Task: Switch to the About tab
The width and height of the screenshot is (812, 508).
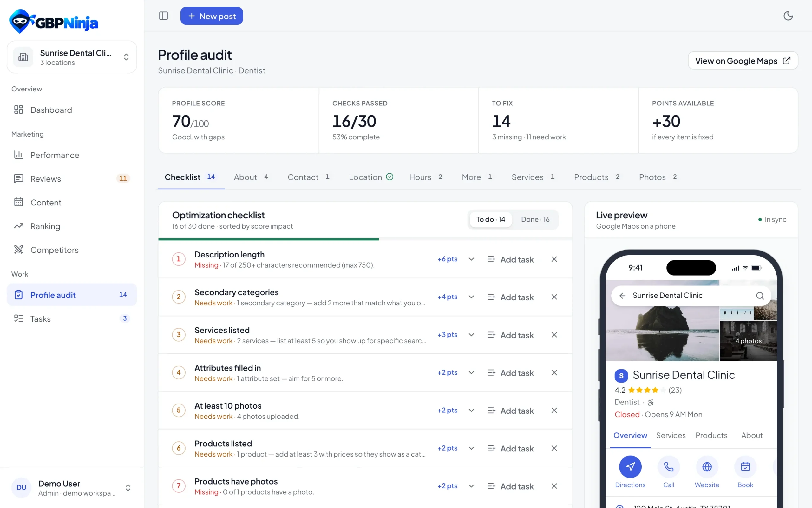Action: click(x=251, y=177)
